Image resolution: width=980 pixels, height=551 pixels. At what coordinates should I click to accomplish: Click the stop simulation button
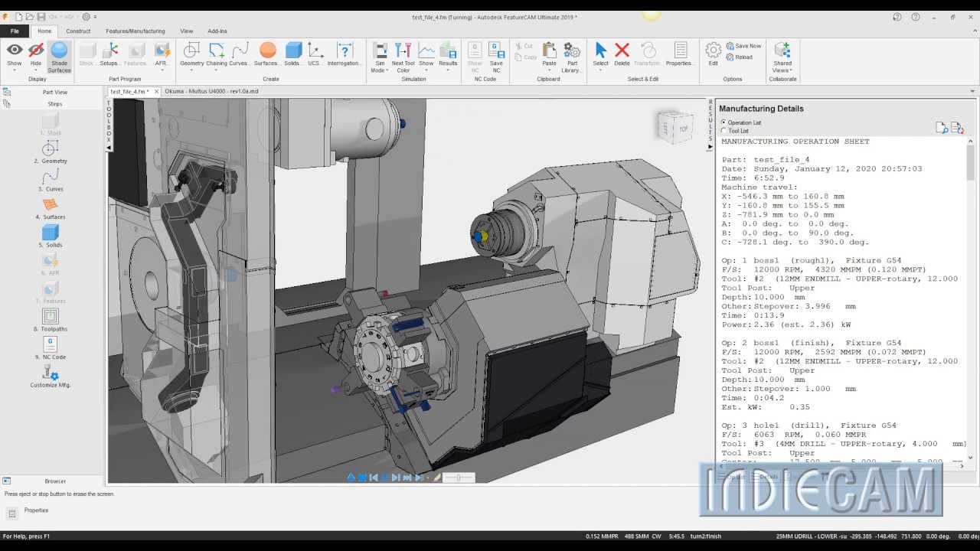click(x=362, y=478)
